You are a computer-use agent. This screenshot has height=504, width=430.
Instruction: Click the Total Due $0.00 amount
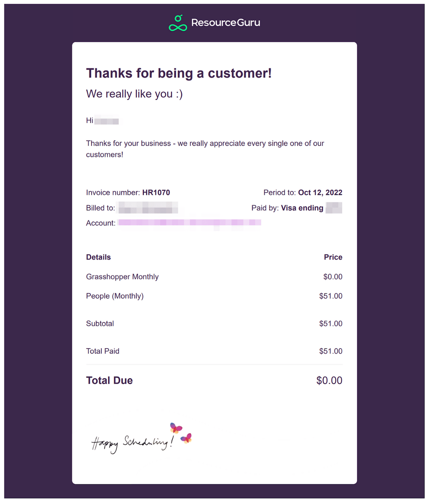[329, 381]
